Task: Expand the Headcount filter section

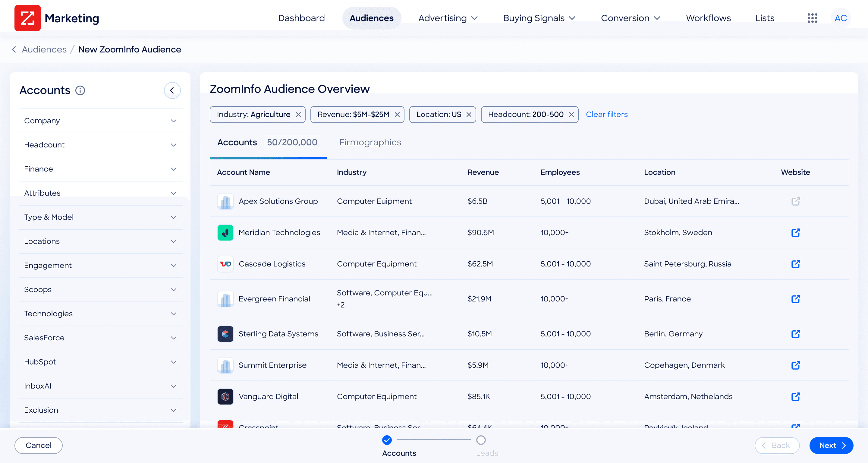Action: 101,145
